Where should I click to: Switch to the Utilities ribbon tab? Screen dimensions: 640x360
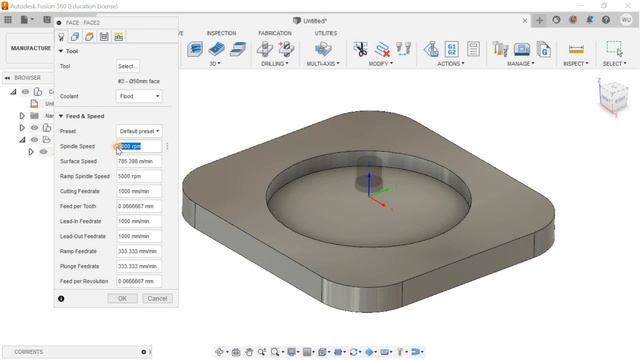pos(326,33)
